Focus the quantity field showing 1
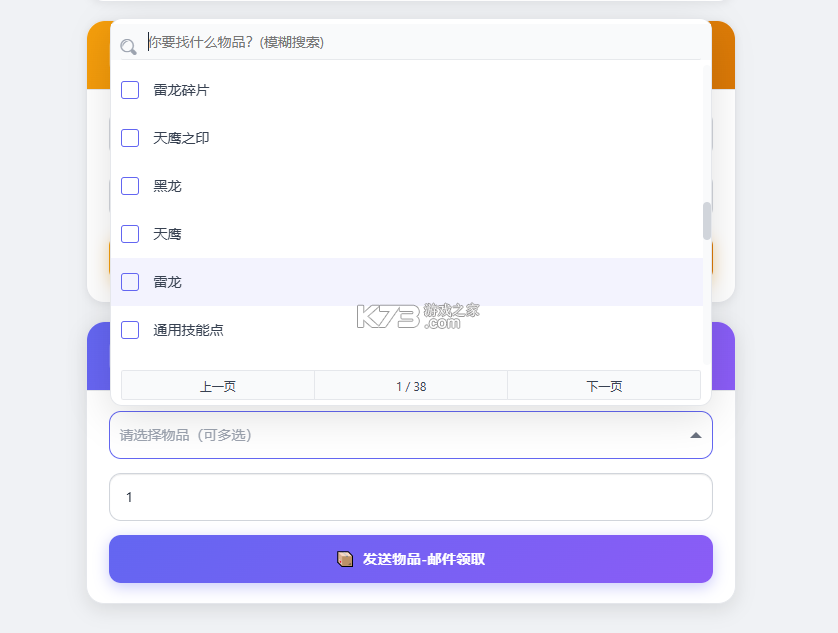The width and height of the screenshot is (838, 633). click(411, 497)
